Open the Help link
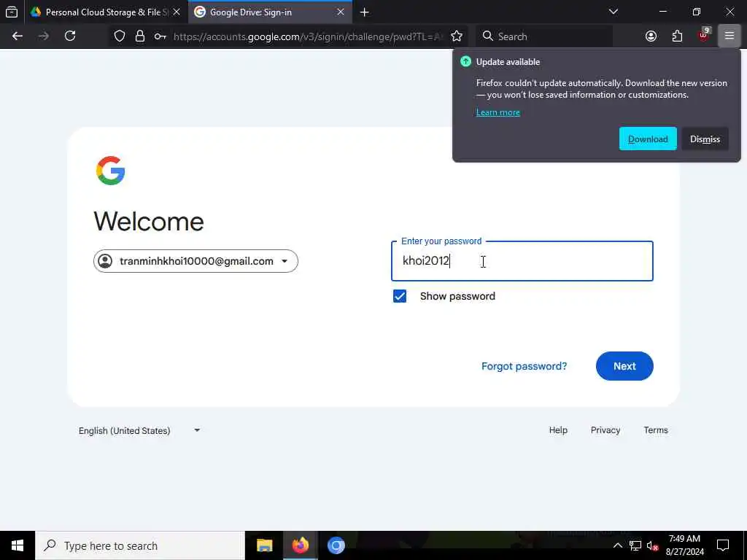 558,430
